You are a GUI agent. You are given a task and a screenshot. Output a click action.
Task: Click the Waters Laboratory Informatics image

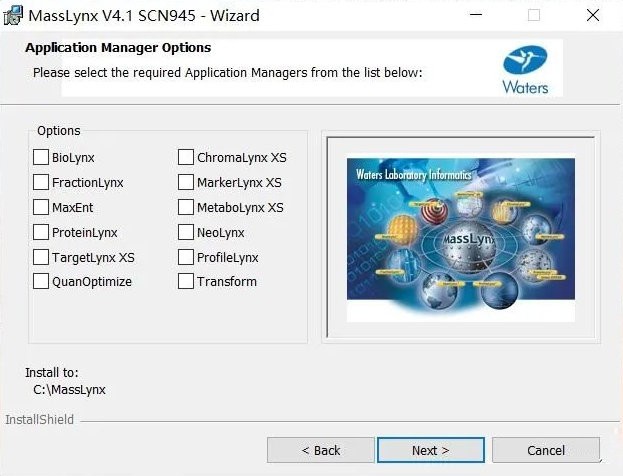(461, 240)
